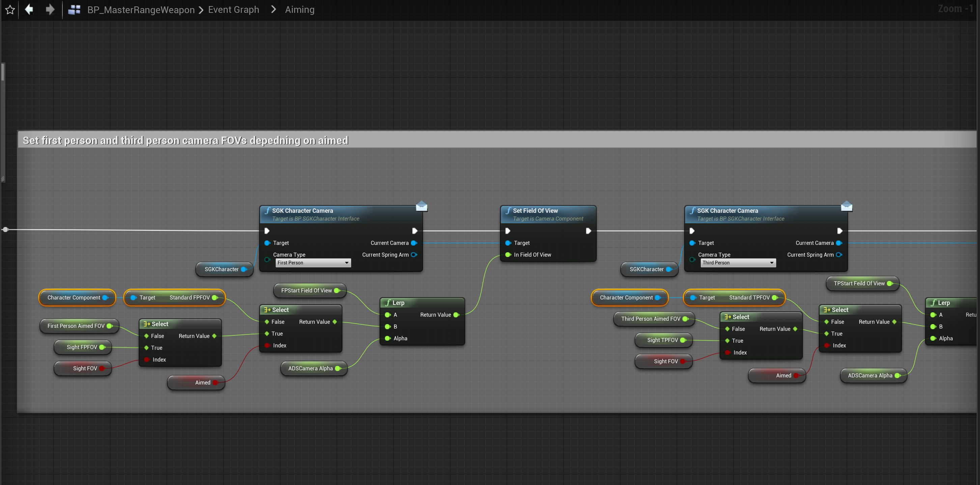This screenshot has height=485, width=980.
Task: Select the comment box title text
Action: click(185, 140)
